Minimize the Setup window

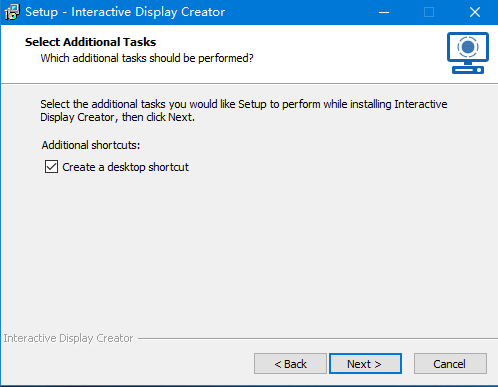[x=384, y=12]
